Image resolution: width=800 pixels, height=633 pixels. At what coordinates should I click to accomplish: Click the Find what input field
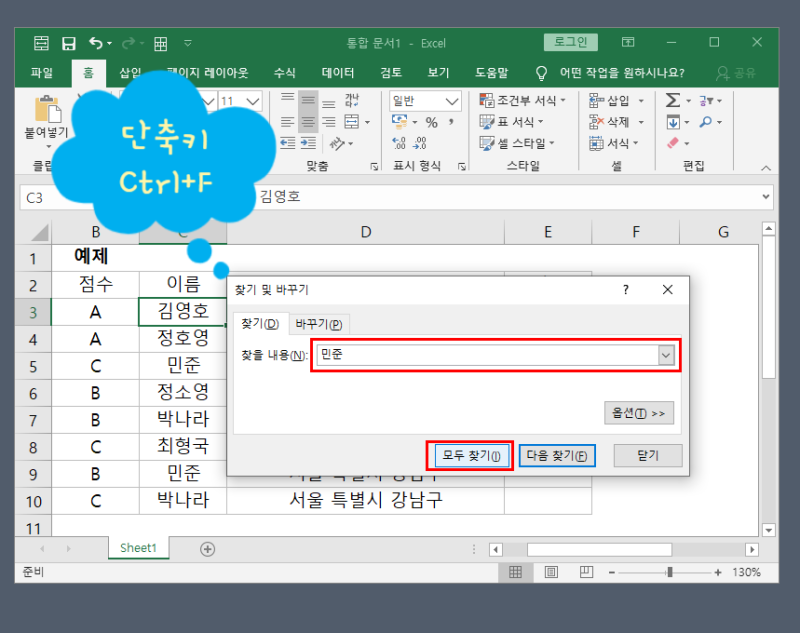pyautogui.click(x=487, y=355)
